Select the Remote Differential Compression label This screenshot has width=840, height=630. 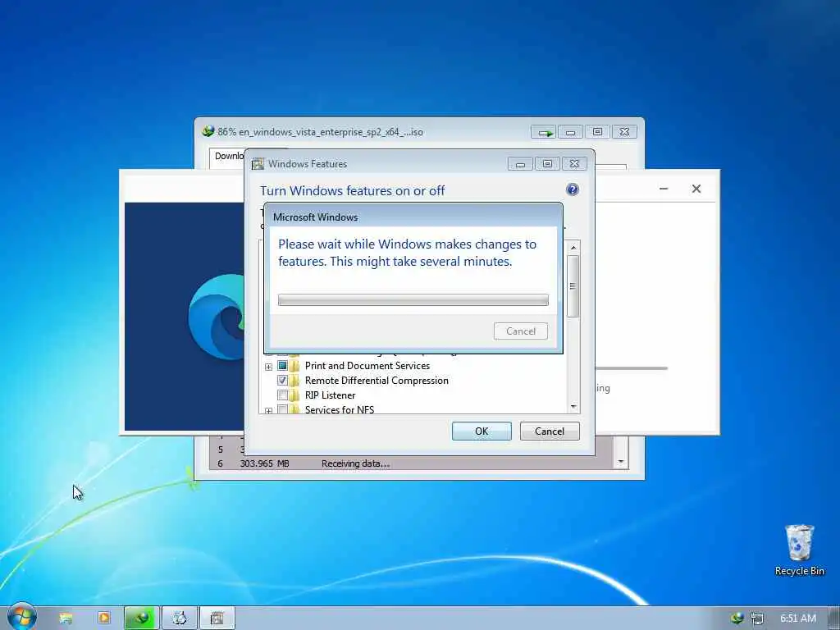[377, 381]
